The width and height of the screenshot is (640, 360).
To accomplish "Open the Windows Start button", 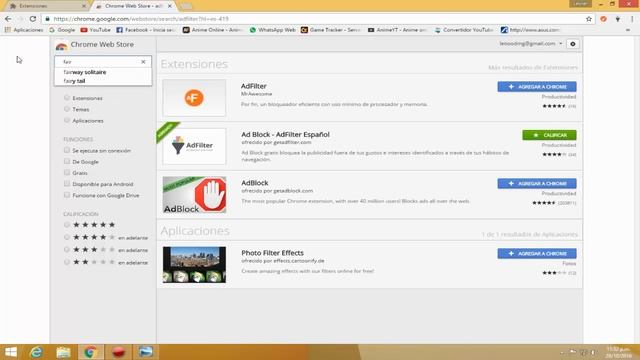I will pos(11,352).
